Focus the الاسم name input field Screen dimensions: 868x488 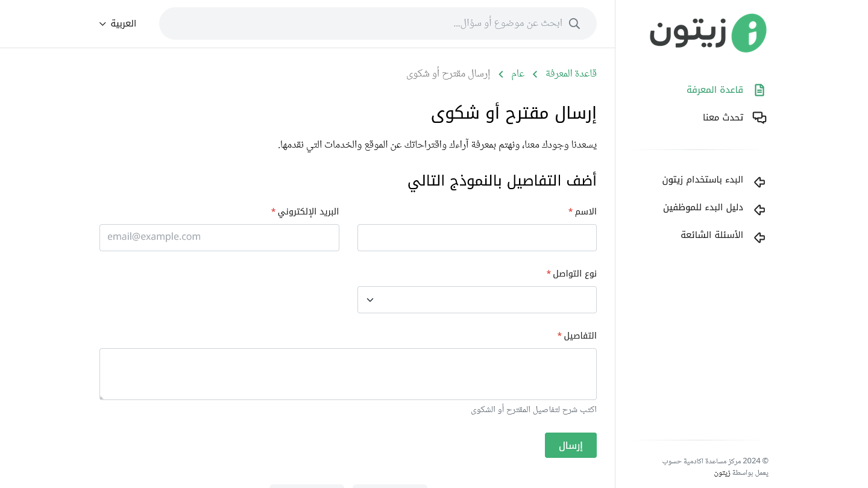(477, 237)
